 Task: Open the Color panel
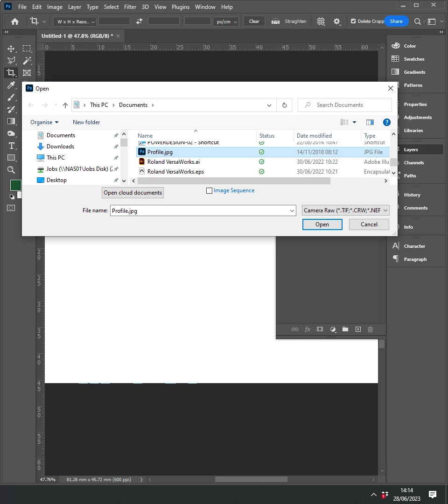pos(410,46)
